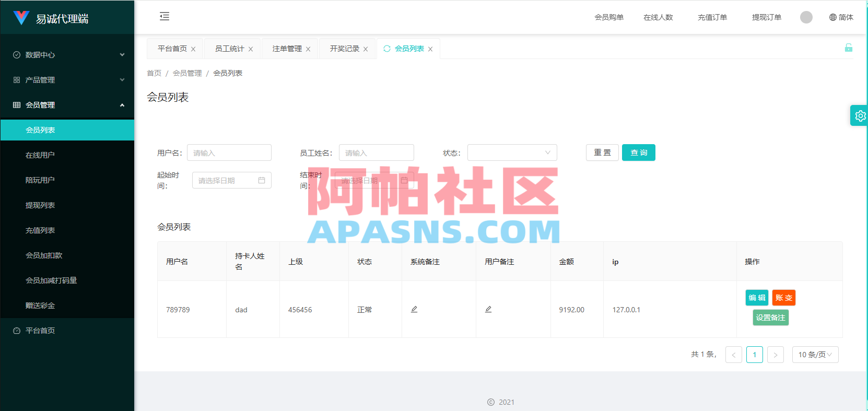Open 充值列表 in the sidebar
The height and width of the screenshot is (411, 868).
tap(67, 230)
